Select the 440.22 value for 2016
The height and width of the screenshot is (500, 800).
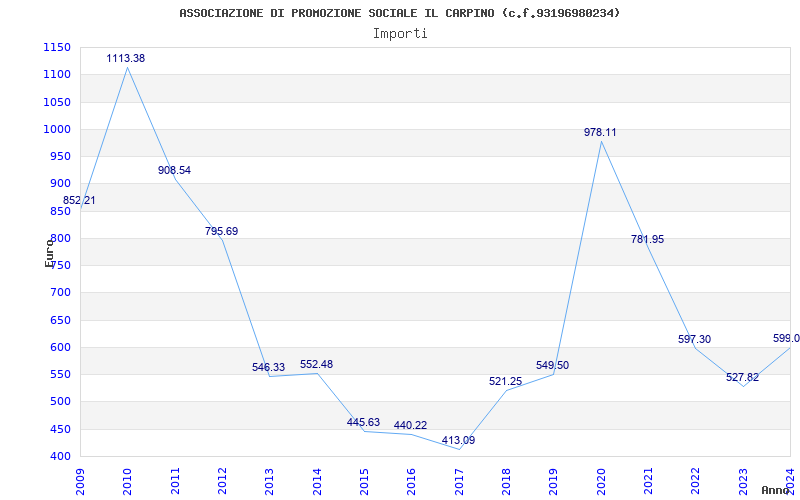410,426
